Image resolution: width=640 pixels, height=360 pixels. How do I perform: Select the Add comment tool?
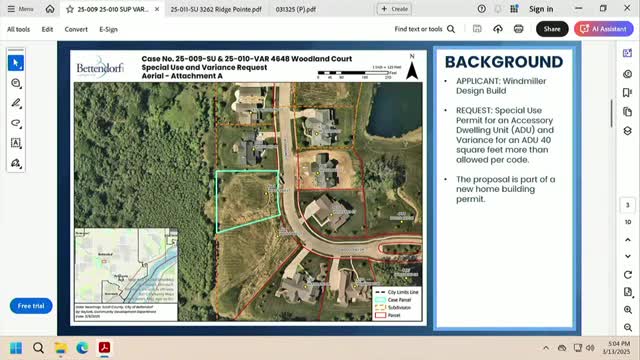(x=16, y=83)
